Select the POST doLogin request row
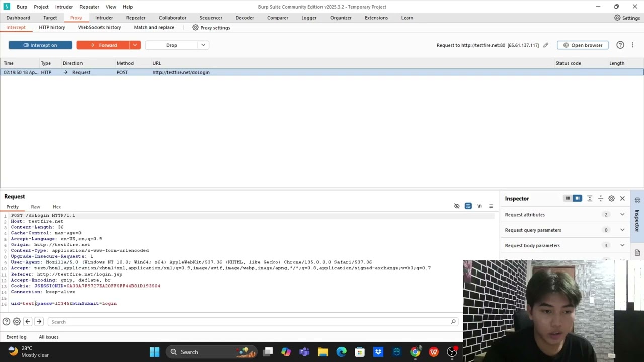Image resolution: width=644 pixels, height=362 pixels. (x=322, y=72)
